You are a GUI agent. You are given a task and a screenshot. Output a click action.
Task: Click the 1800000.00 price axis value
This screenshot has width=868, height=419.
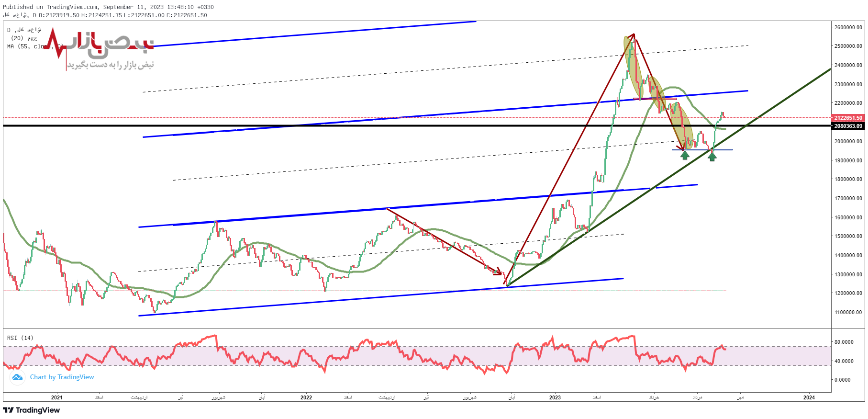coord(848,179)
